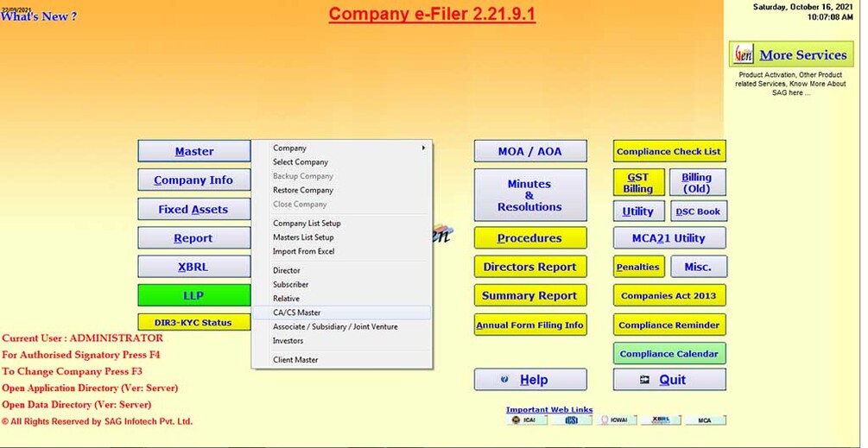Select the Subscriber menu entry
The height and width of the screenshot is (448, 868).
341,284
